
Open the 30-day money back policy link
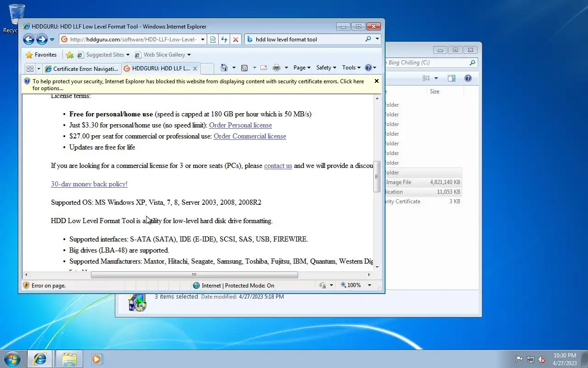pos(89,184)
